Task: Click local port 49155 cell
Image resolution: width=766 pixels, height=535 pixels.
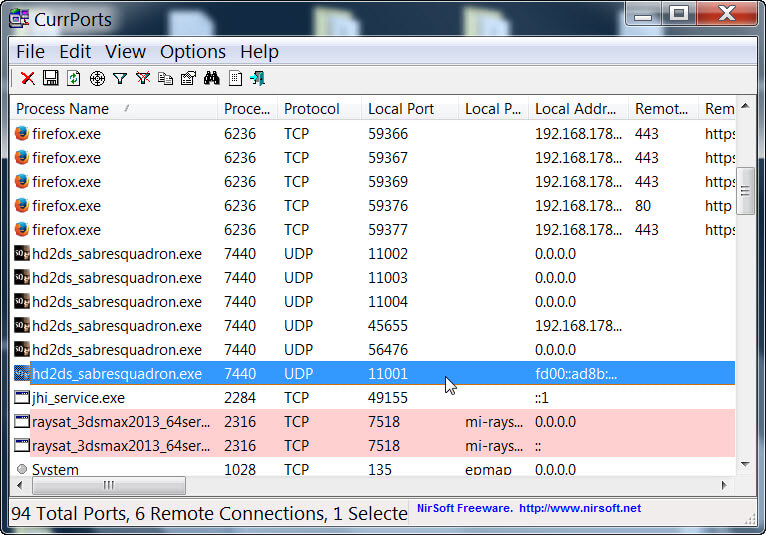Action: [388, 398]
